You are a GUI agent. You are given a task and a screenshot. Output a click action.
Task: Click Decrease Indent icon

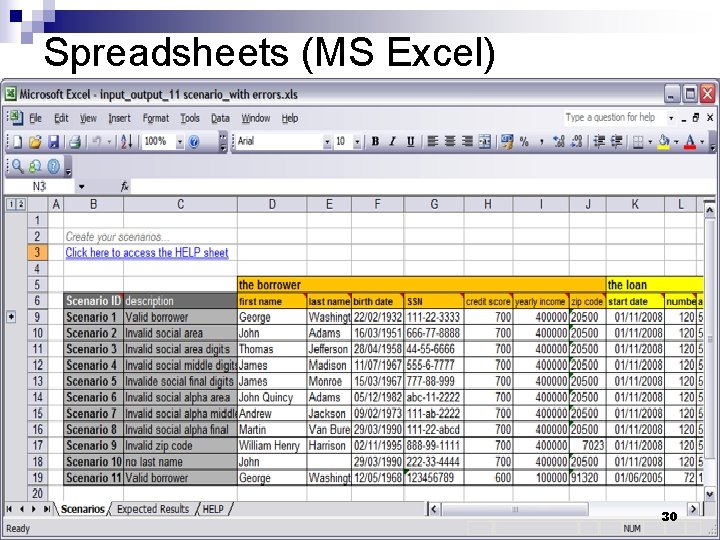[x=599, y=141]
